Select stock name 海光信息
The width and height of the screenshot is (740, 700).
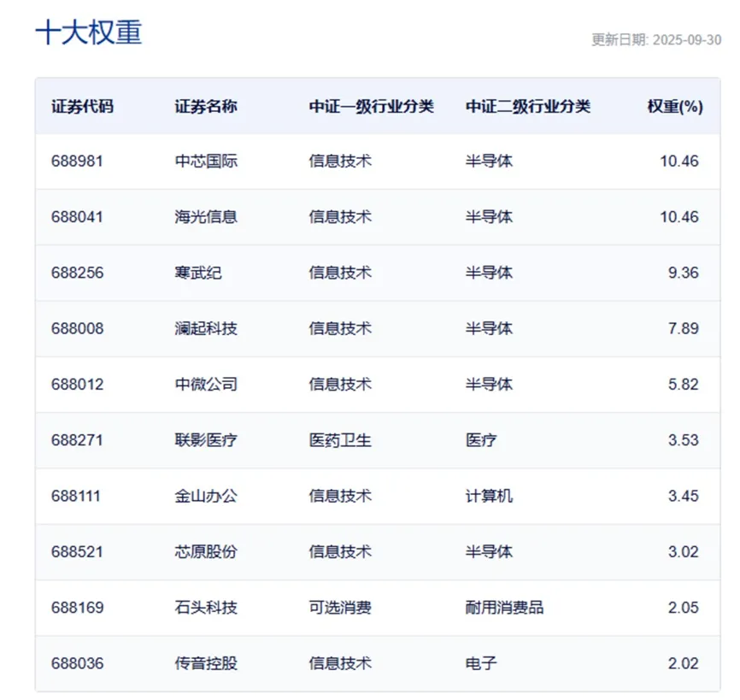[x=206, y=216]
